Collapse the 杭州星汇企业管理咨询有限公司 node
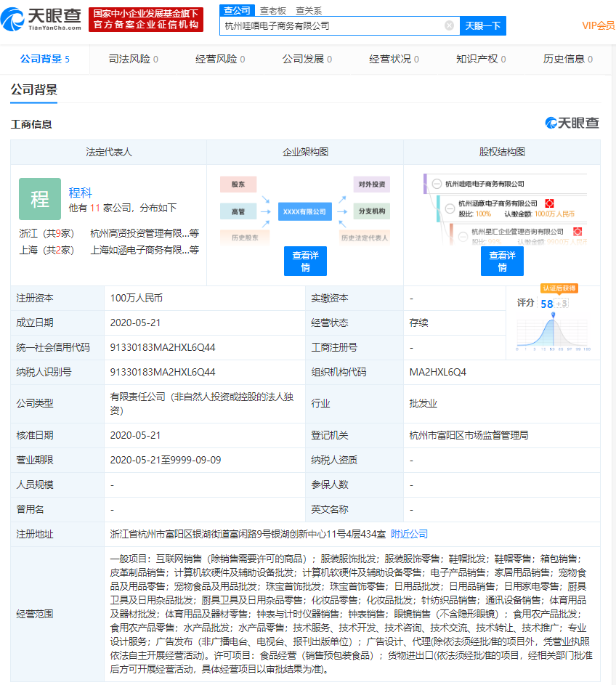The height and width of the screenshot is (685, 616). pyautogui.click(x=463, y=236)
